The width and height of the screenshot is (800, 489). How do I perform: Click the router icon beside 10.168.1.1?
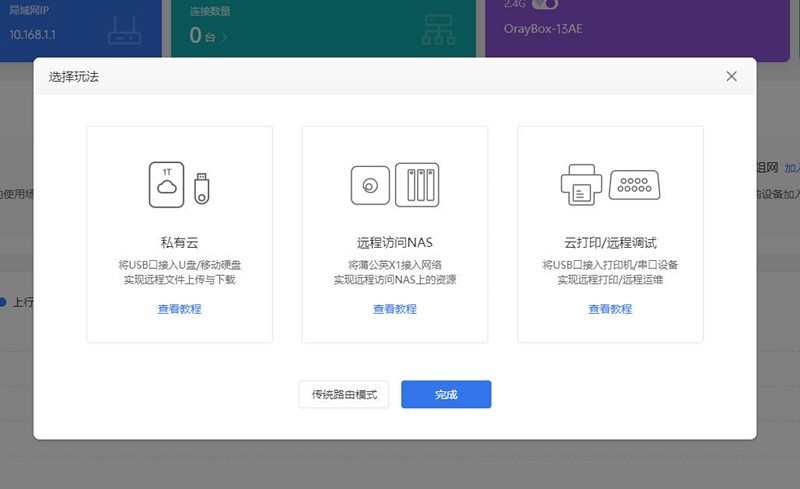[x=124, y=32]
